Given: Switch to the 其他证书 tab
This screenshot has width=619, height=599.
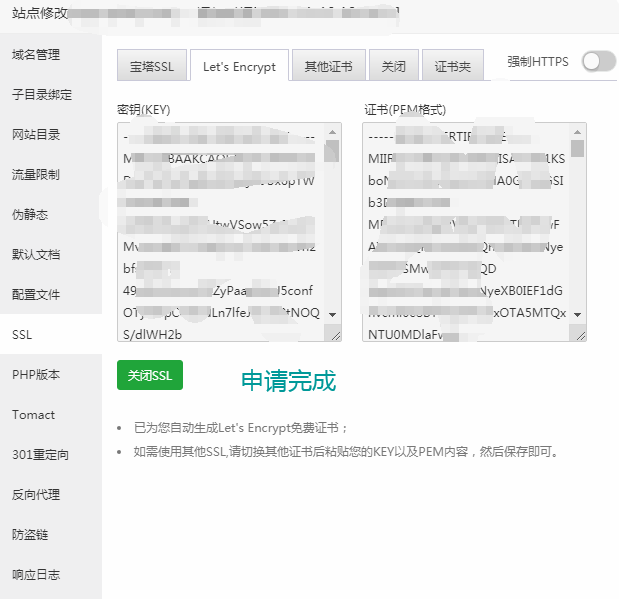Looking at the screenshot, I should [328, 66].
